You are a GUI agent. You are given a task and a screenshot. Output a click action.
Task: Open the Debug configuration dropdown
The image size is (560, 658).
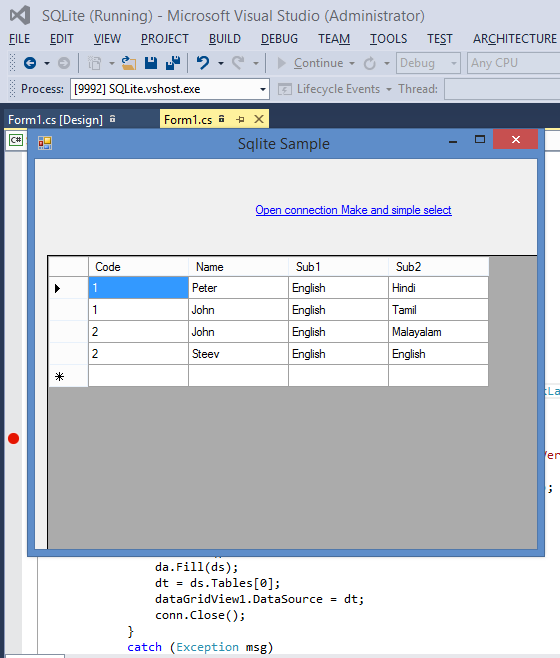(429, 63)
